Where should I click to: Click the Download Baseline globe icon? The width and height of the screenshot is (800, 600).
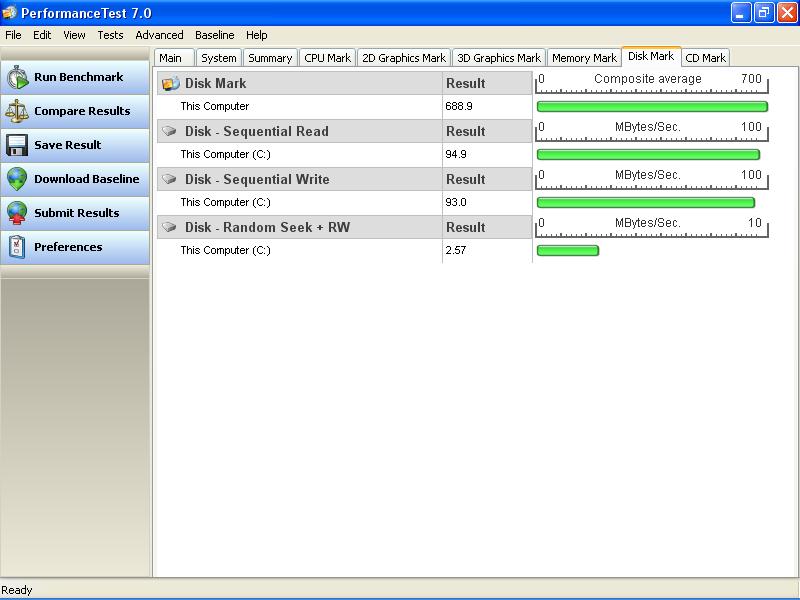pyautogui.click(x=17, y=180)
